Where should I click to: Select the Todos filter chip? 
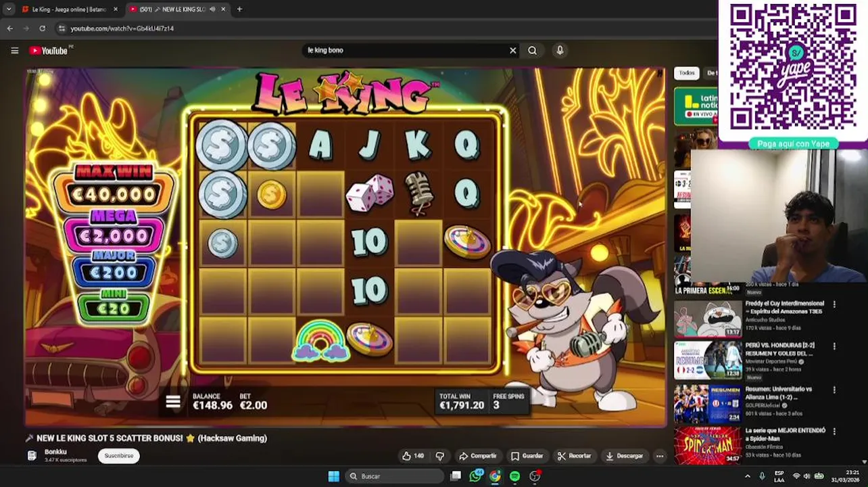(687, 73)
